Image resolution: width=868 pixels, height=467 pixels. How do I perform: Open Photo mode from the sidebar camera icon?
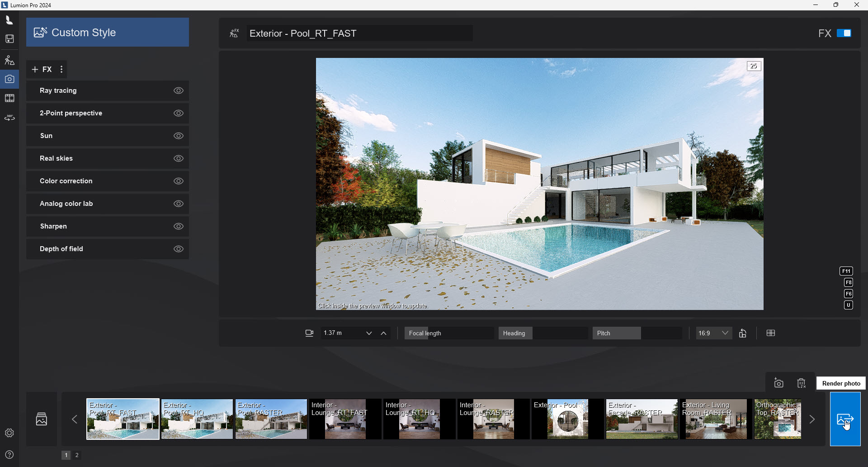[x=9, y=79]
